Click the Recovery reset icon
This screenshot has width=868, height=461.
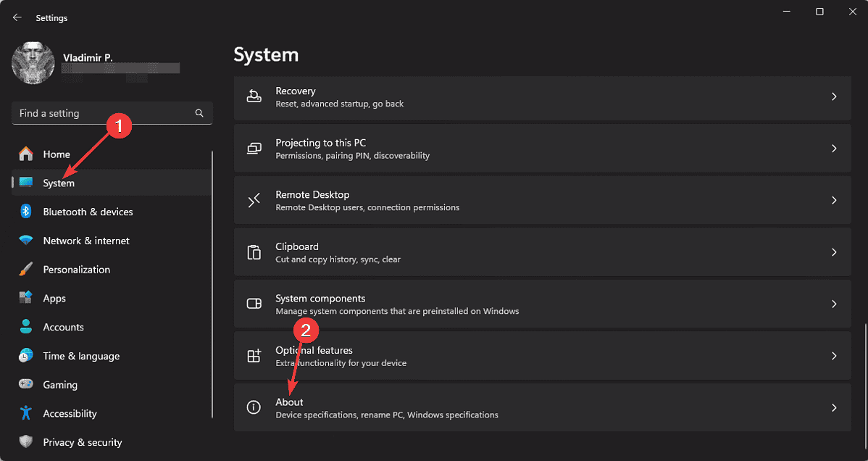point(254,96)
